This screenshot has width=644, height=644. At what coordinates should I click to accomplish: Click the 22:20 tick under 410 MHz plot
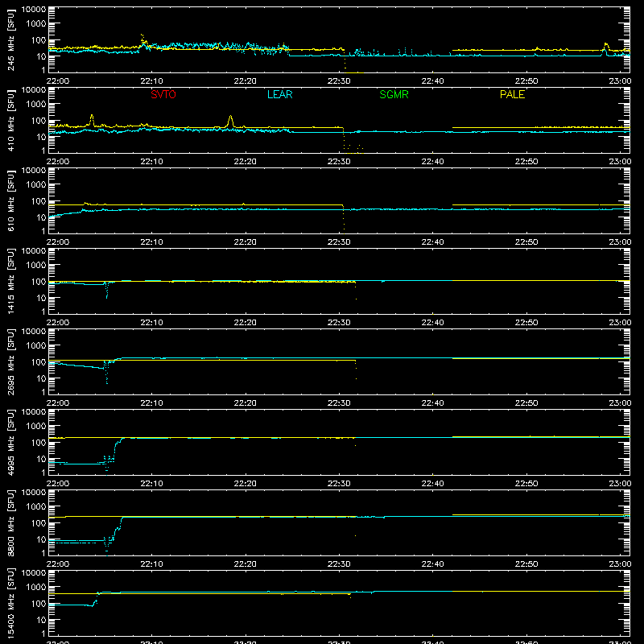(x=246, y=162)
